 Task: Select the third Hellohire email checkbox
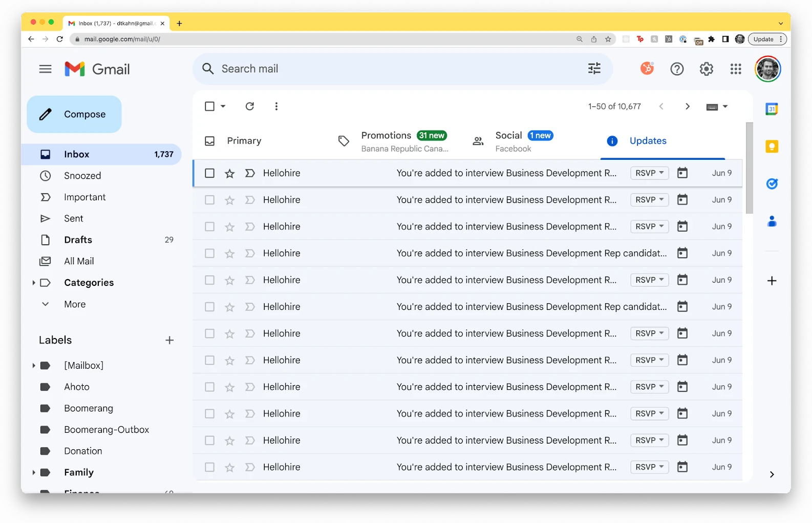(209, 226)
